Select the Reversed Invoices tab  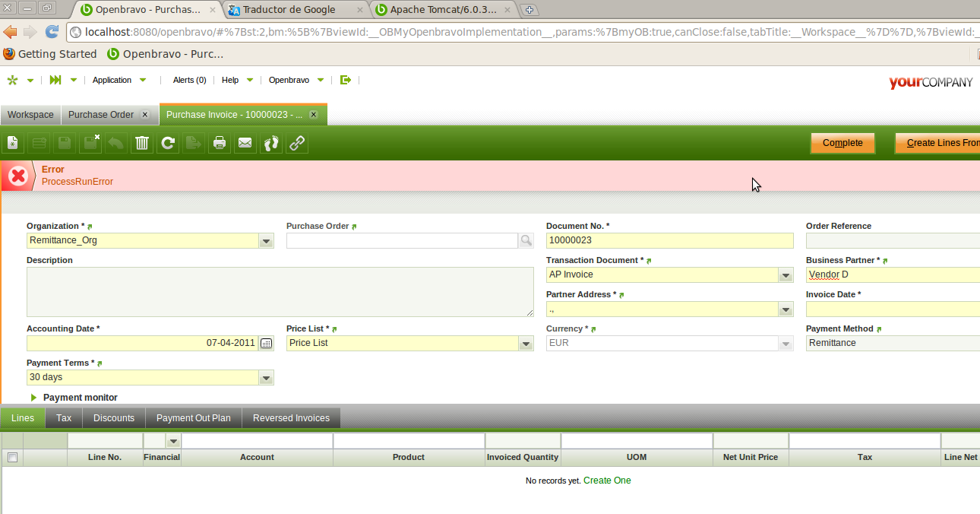(x=291, y=418)
